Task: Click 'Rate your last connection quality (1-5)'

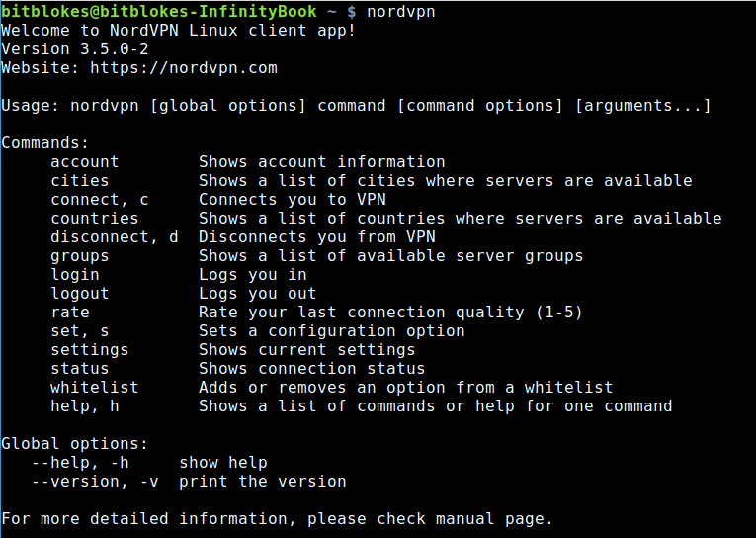Action: click(x=391, y=313)
